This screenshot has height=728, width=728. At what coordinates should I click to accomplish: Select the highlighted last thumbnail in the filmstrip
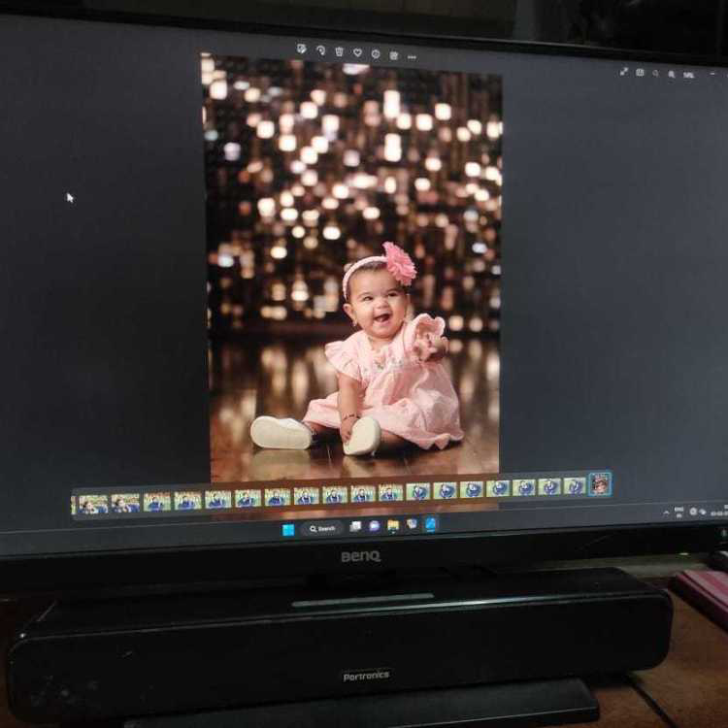(600, 483)
